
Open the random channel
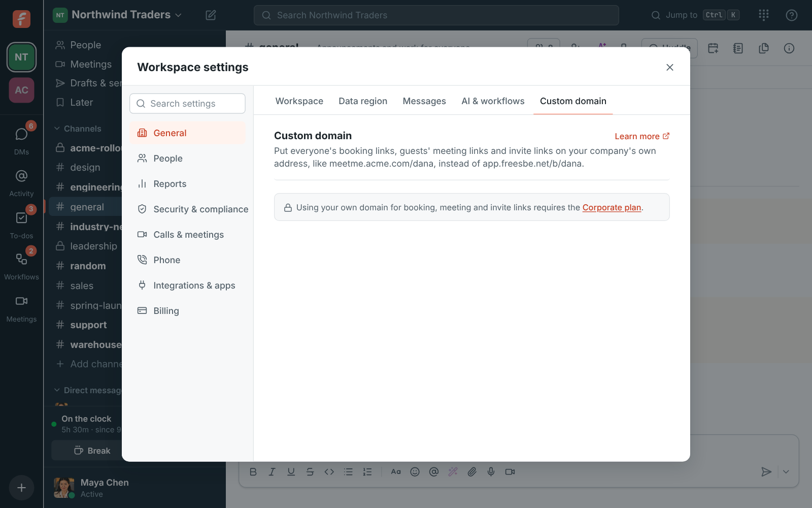tap(85, 266)
